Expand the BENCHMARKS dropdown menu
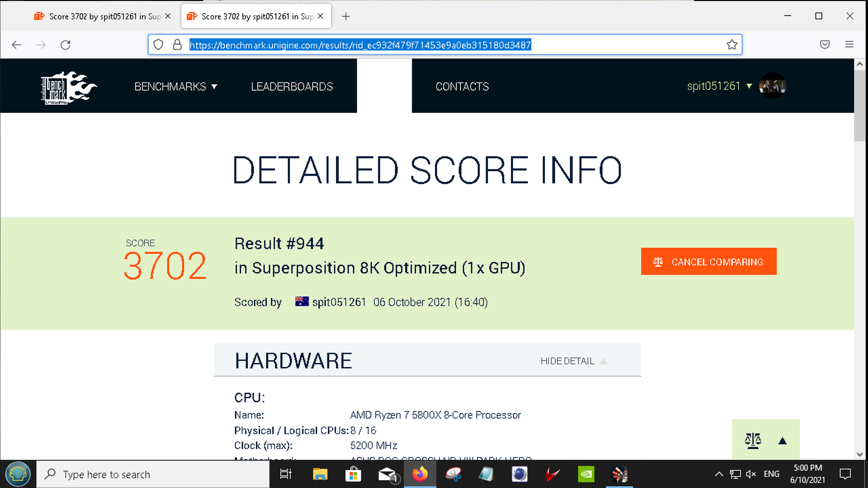 175,86
